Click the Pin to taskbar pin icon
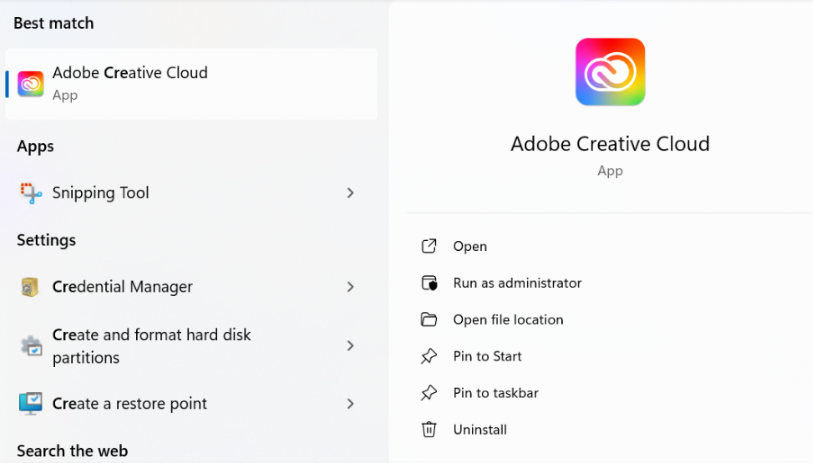The width and height of the screenshot is (813, 463). click(x=429, y=392)
